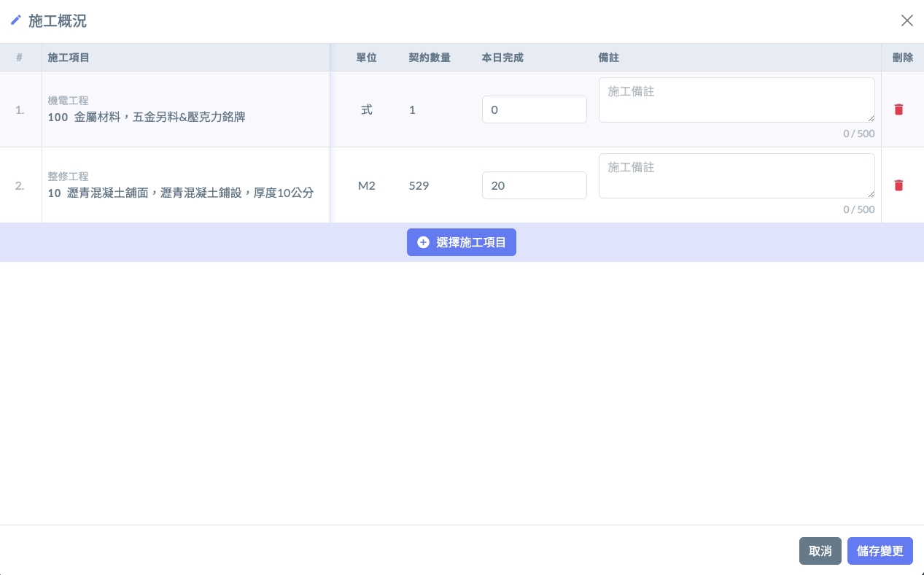Delete the 金屬材料 row with trash icon
924x575 pixels.
click(898, 109)
